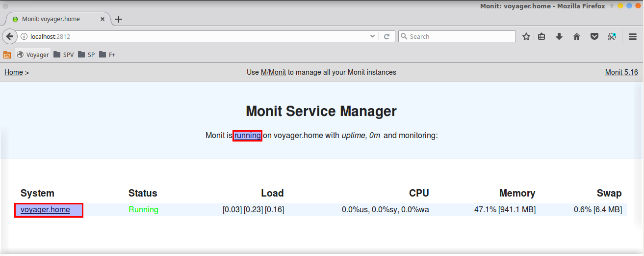Click into the Search box
This screenshot has height=256, width=644.
pyautogui.click(x=457, y=36)
